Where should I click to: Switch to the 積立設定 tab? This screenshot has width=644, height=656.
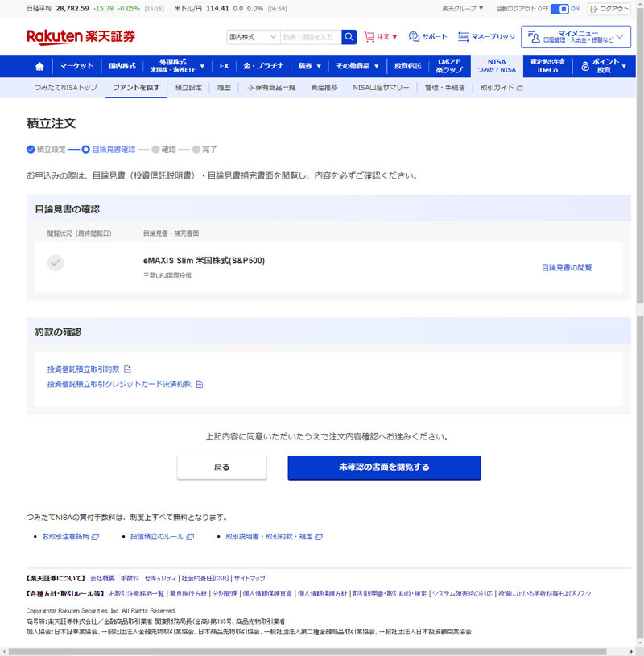[188, 88]
